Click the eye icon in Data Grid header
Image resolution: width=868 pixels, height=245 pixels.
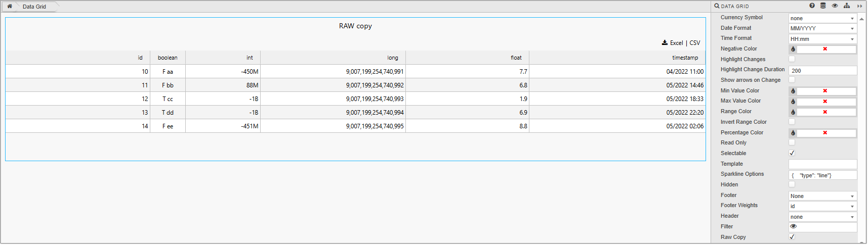pyautogui.click(x=835, y=6)
